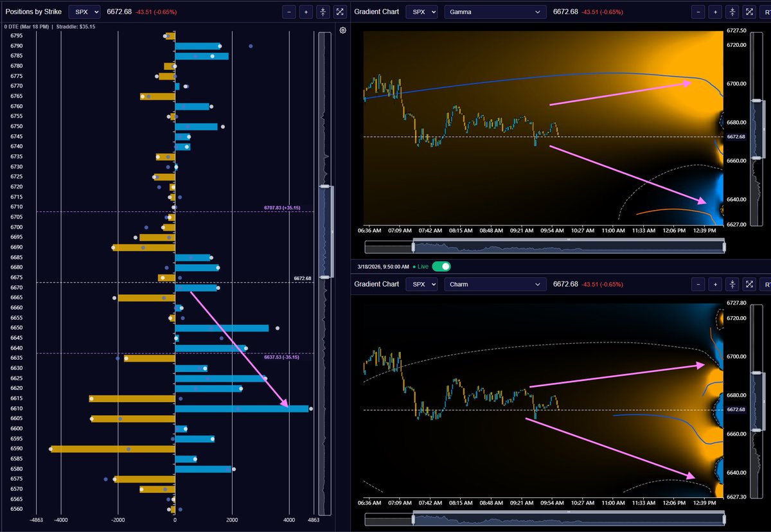
Task: Click the blue bar at the 6650 strike
Action: (x=222, y=328)
